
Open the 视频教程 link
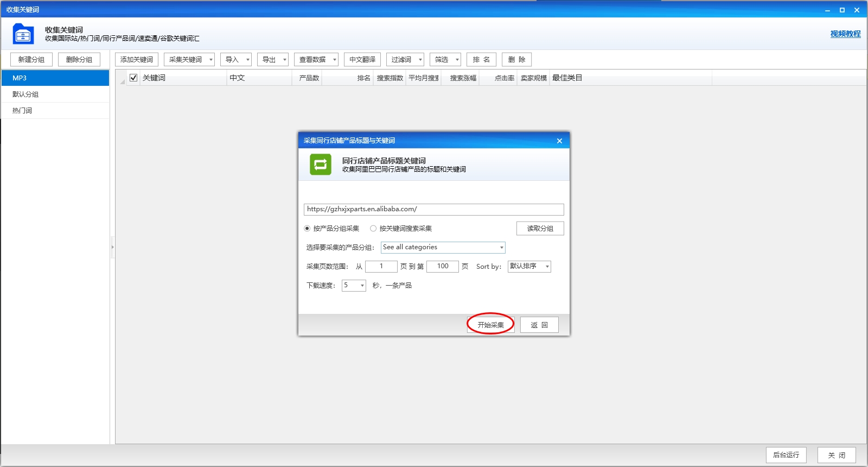[845, 34]
